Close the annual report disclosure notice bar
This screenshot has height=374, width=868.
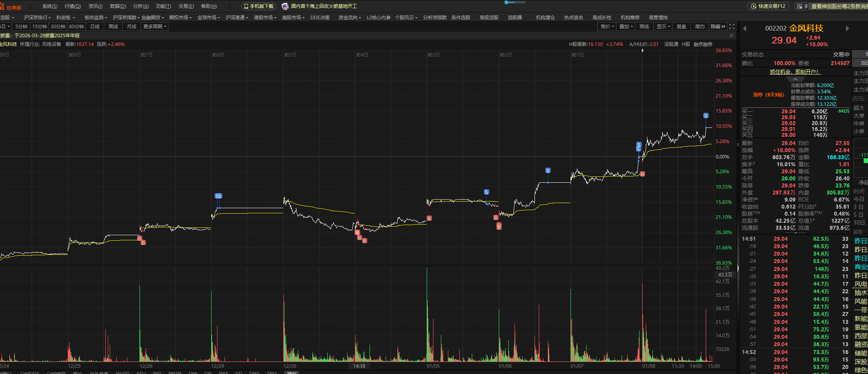pos(731,35)
